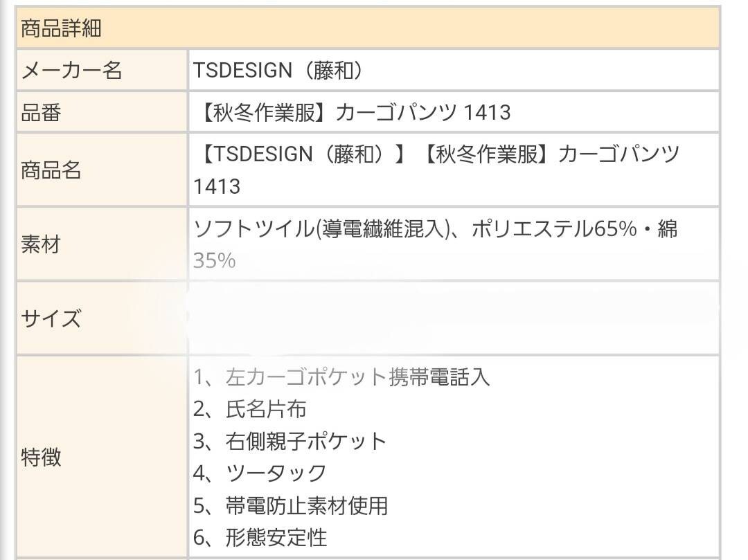Viewport: 748px width, 560px height.
Task: Click the empty サイズ value cell
Action: [454, 318]
